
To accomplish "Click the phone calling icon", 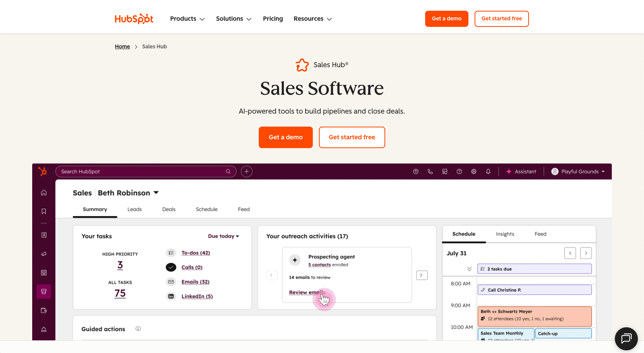I will (430, 172).
